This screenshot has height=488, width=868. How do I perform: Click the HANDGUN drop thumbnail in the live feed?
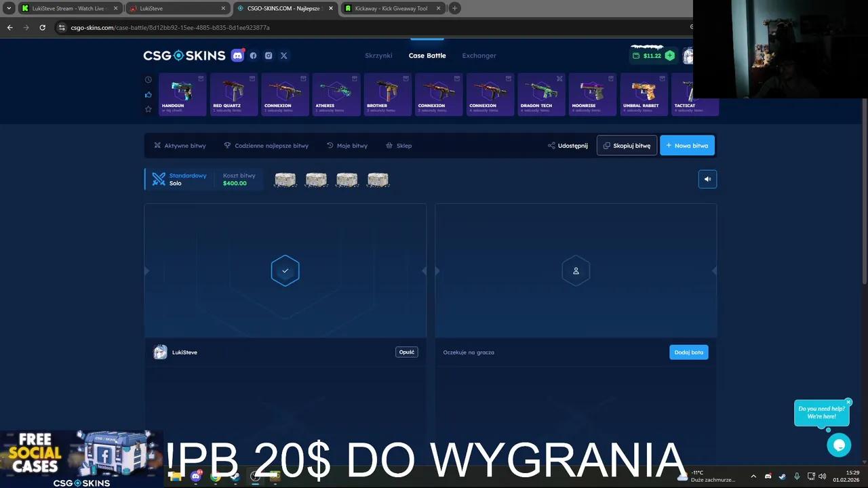[181, 94]
